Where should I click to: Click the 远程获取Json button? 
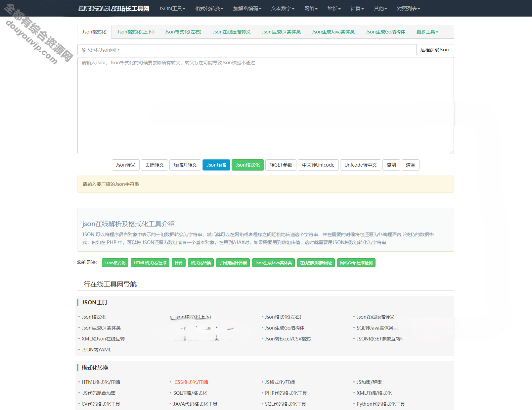click(x=435, y=50)
